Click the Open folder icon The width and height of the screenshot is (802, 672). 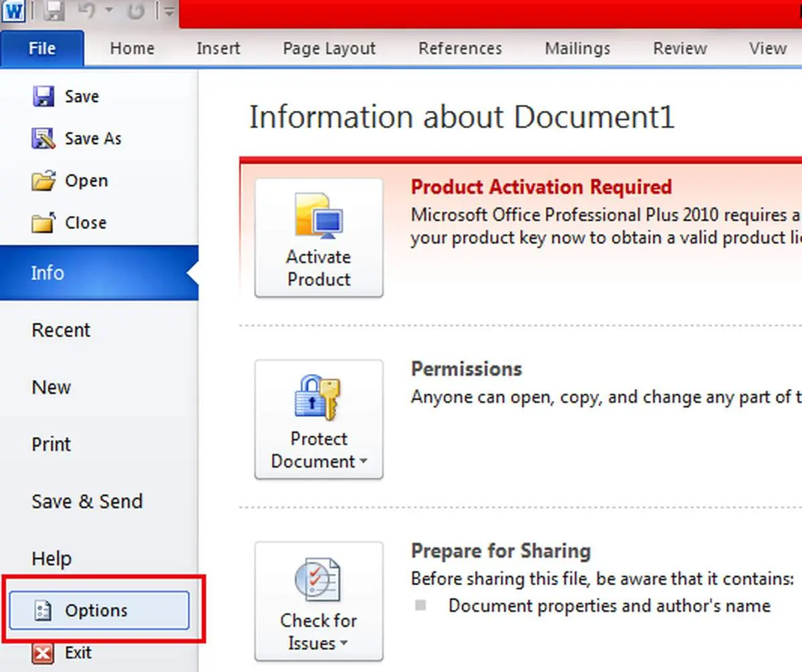tap(43, 181)
